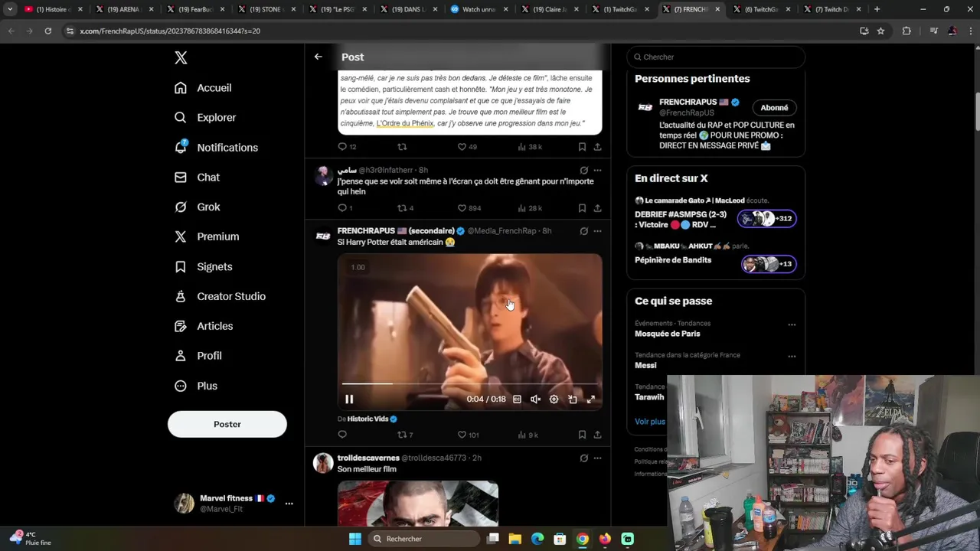The height and width of the screenshot is (551, 980).
Task: Toggle captions on the video player
Action: tap(517, 399)
